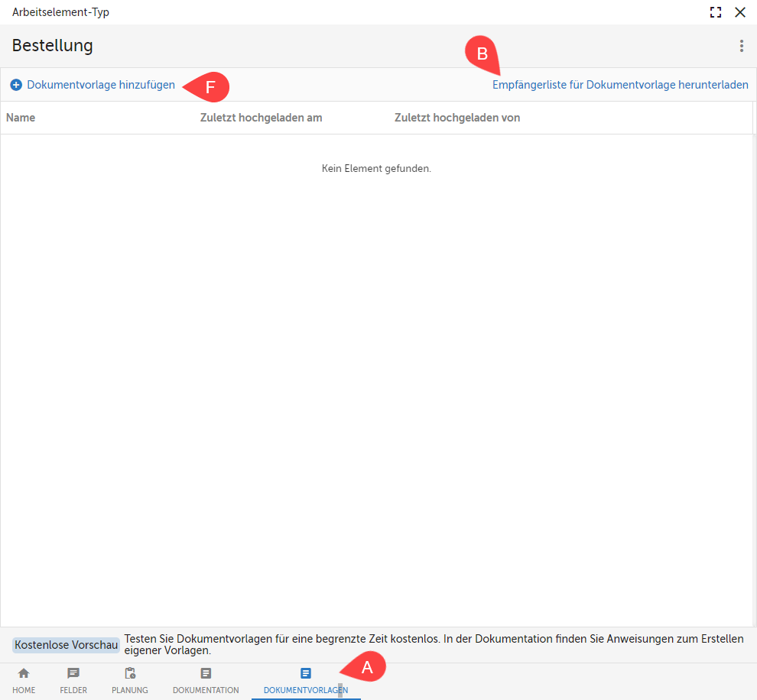Viewport: 757px width, 700px height.
Task: Click the Kostenlose Vorschau badge
Action: click(x=66, y=644)
